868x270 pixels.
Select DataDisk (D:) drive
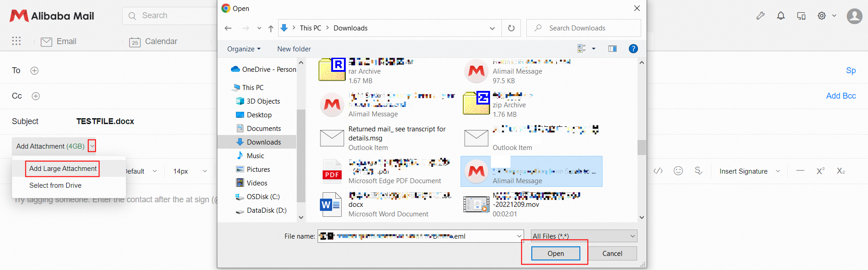point(261,210)
